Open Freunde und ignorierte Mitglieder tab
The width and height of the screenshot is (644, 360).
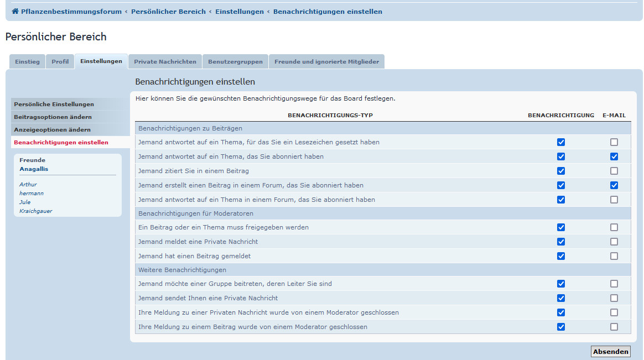[326, 61]
